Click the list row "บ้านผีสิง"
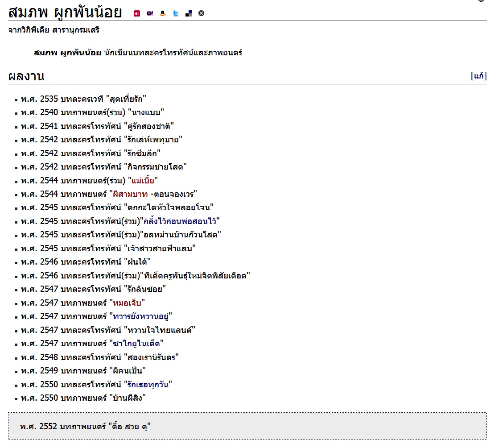Screen dimensions: 490x448 83,398
